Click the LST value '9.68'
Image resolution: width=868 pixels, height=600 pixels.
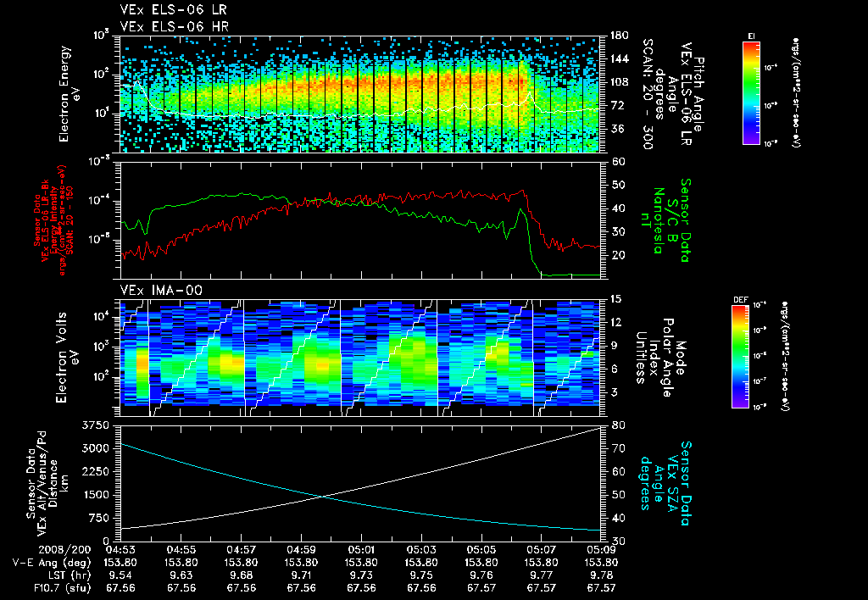click(242, 575)
